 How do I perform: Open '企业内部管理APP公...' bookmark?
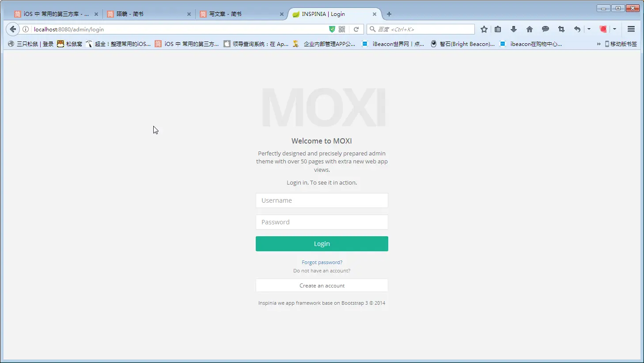click(324, 44)
